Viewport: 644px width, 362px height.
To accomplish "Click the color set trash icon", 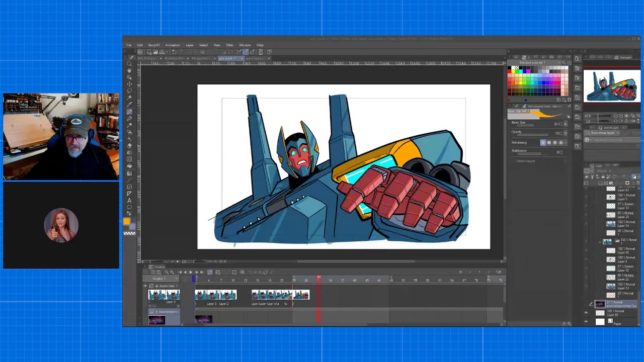I will click(x=570, y=100).
